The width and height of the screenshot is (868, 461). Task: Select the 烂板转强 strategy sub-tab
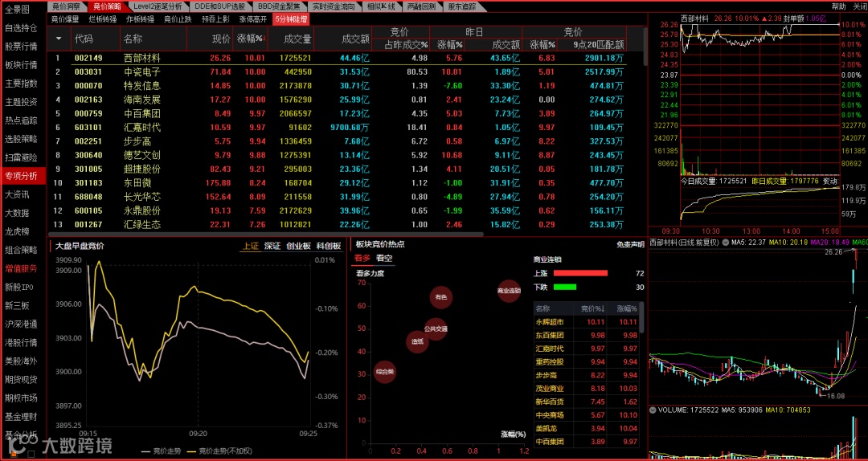click(x=103, y=18)
